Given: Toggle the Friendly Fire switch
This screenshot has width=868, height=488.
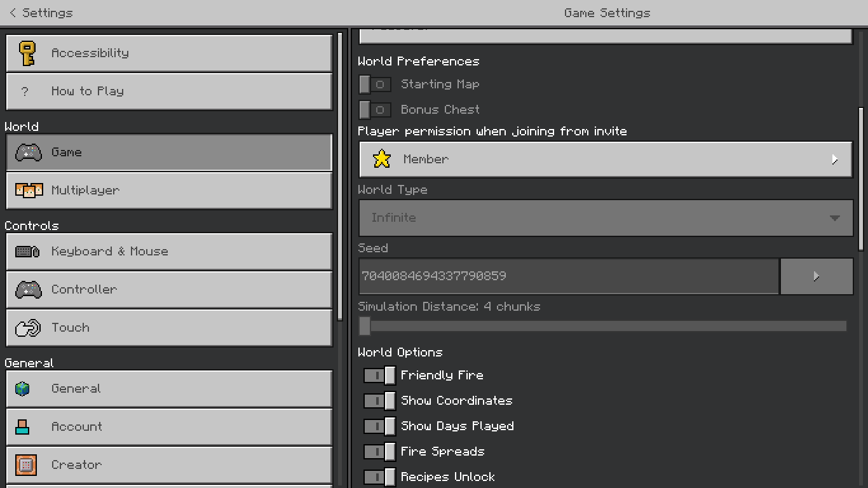Looking at the screenshot, I should [379, 376].
